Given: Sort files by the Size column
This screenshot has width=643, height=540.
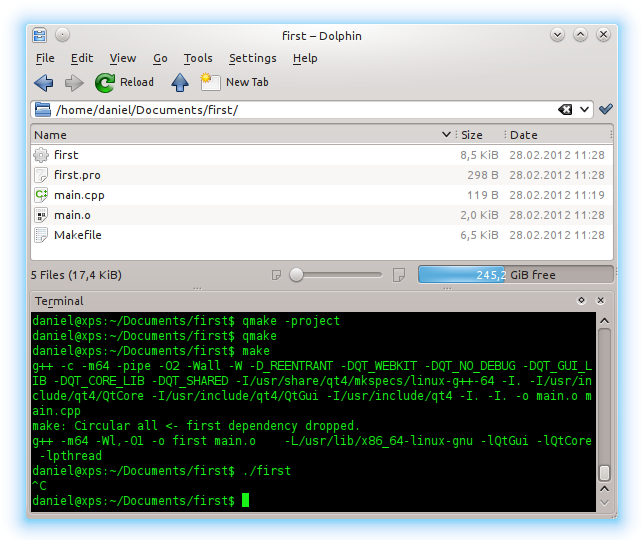Looking at the screenshot, I should pyautogui.click(x=471, y=134).
